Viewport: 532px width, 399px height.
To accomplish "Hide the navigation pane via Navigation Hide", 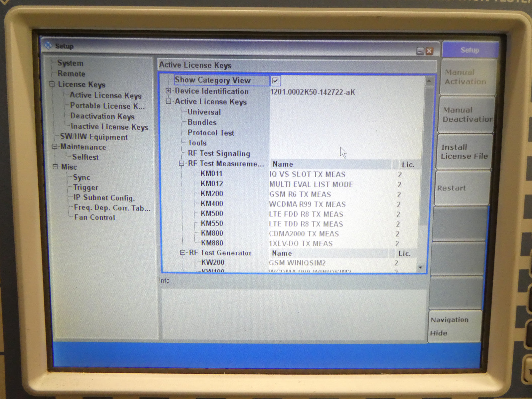I will [454, 326].
